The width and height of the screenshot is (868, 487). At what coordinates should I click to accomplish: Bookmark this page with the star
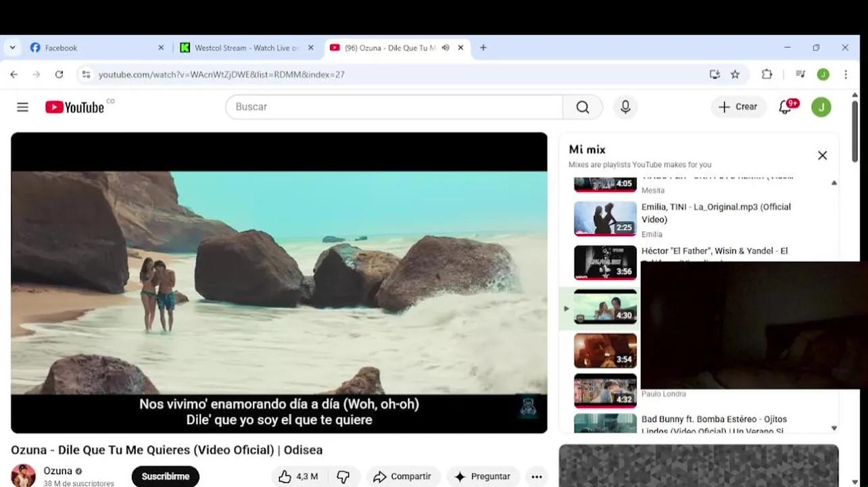point(735,74)
